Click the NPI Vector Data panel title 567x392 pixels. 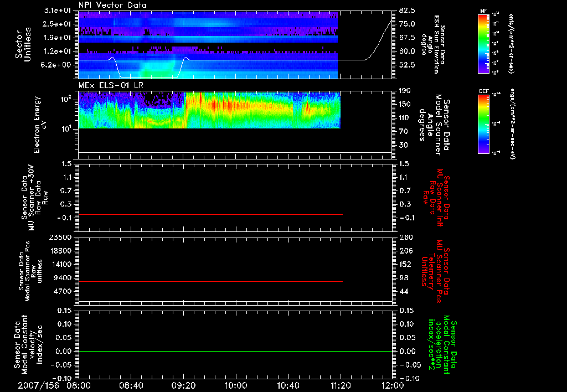click(x=112, y=5)
